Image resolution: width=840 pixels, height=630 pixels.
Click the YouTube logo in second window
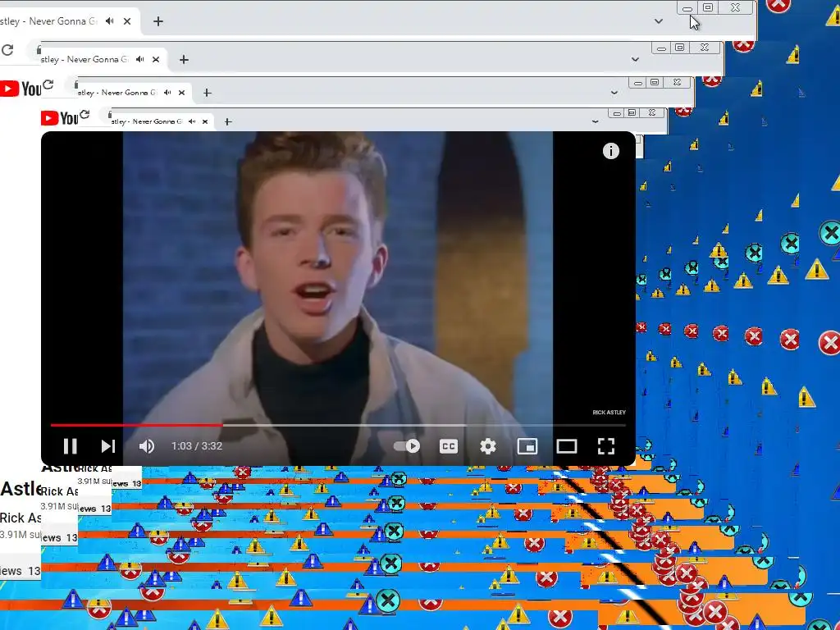(21, 89)
